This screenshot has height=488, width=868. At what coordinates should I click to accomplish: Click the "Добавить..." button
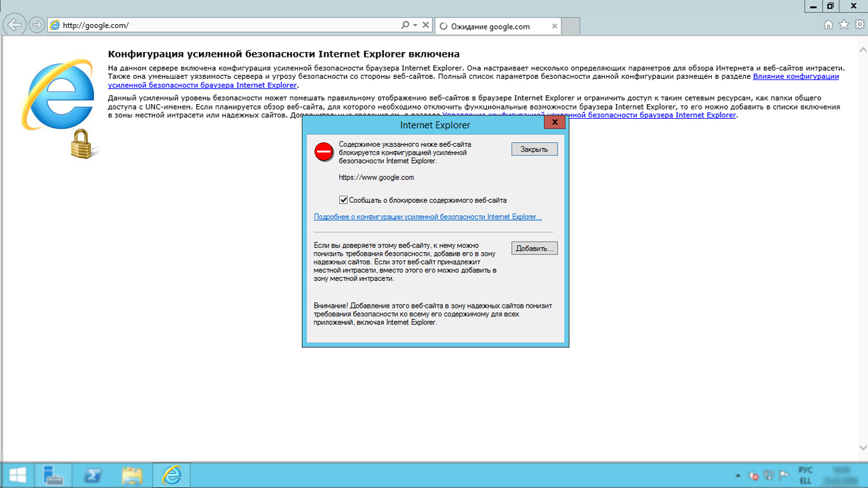534,248
